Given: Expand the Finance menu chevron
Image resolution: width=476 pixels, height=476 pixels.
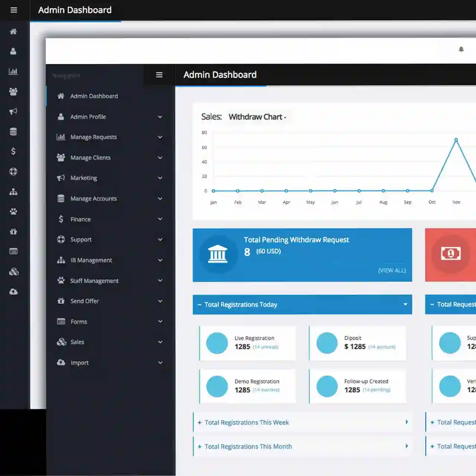Looking at the screenshot, I should tap(160, 219).
